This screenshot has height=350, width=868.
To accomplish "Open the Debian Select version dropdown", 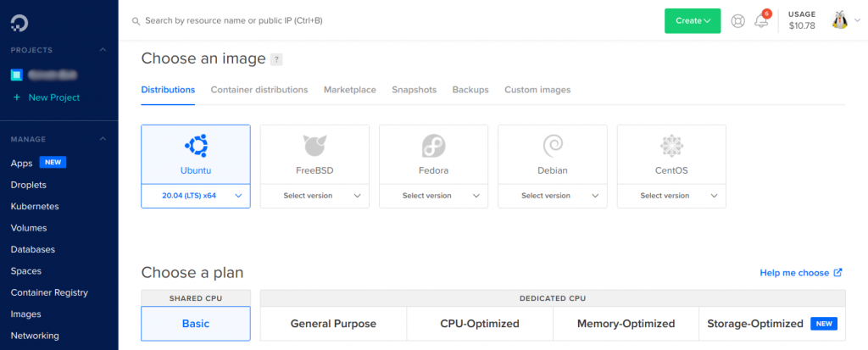I will pos(553,196).
